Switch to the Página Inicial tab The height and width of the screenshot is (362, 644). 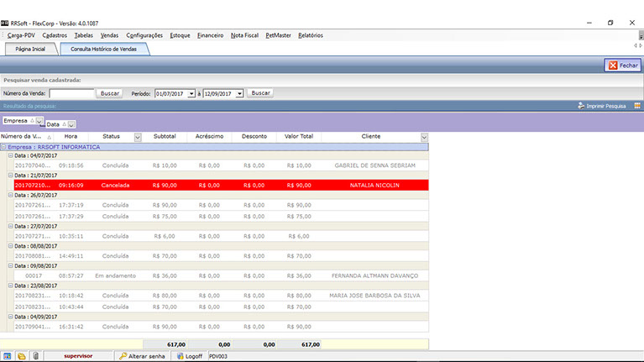[x=30, y=50]
